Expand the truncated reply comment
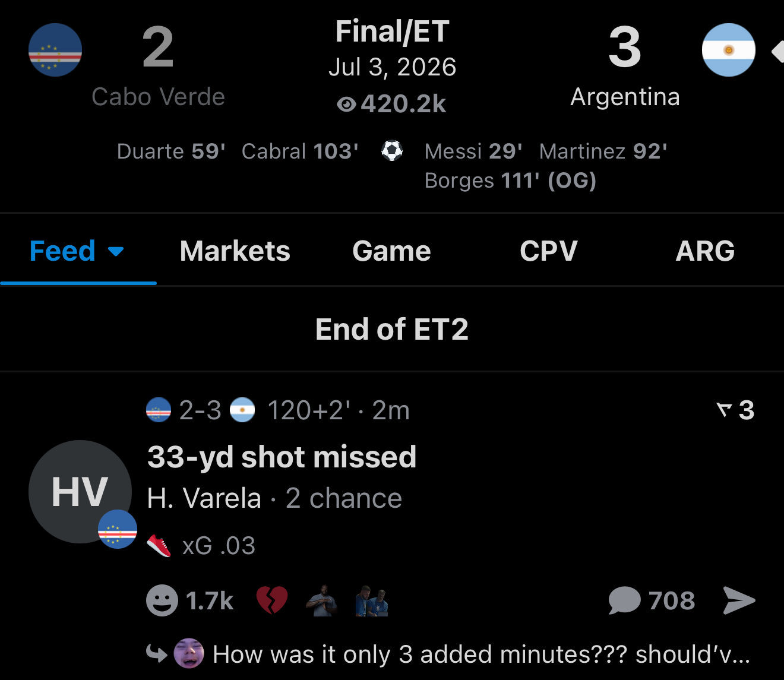This screenshot has height=680, width=784. 481,654
